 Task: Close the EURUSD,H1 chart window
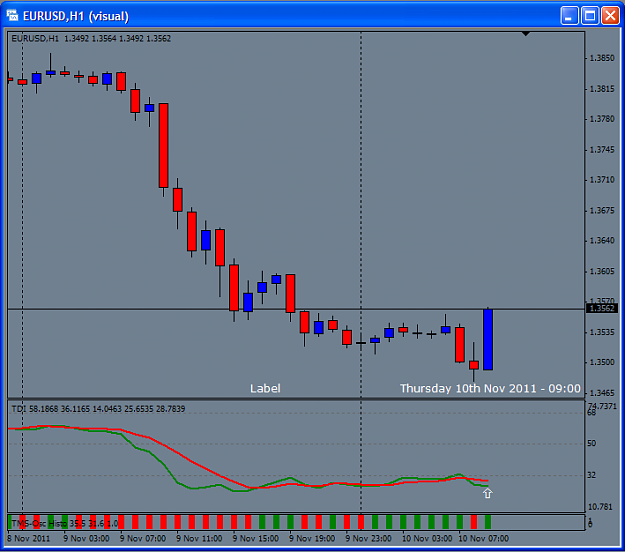coord(610,16)
